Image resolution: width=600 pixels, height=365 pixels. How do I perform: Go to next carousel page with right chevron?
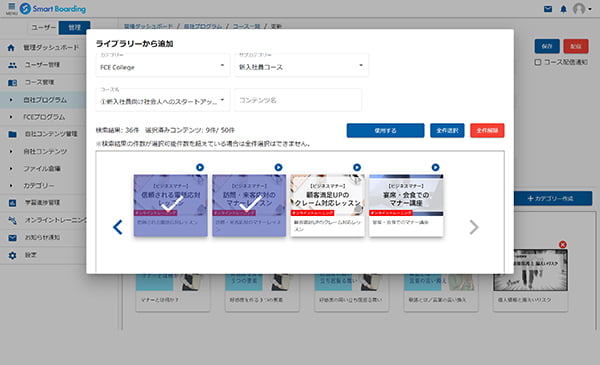pyautogui.click(x=474, y=227)
